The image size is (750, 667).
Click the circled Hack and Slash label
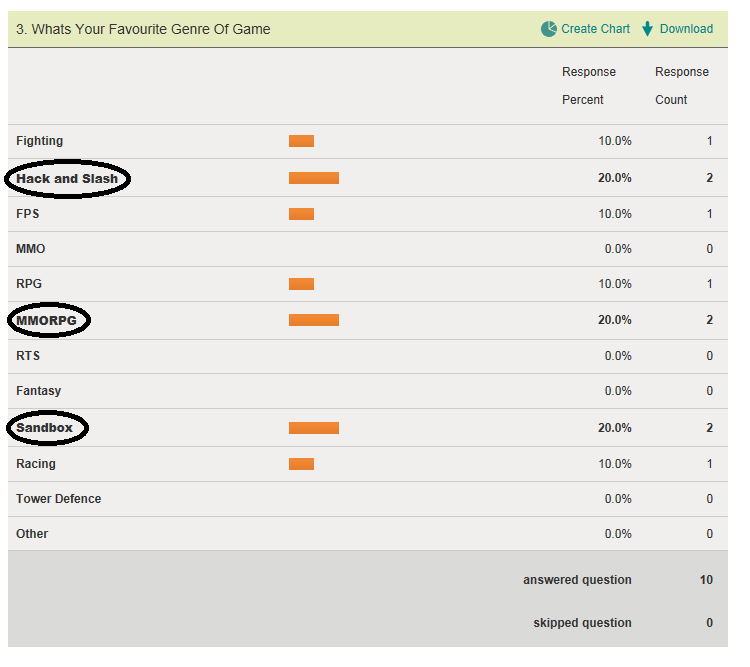(67, 179)
